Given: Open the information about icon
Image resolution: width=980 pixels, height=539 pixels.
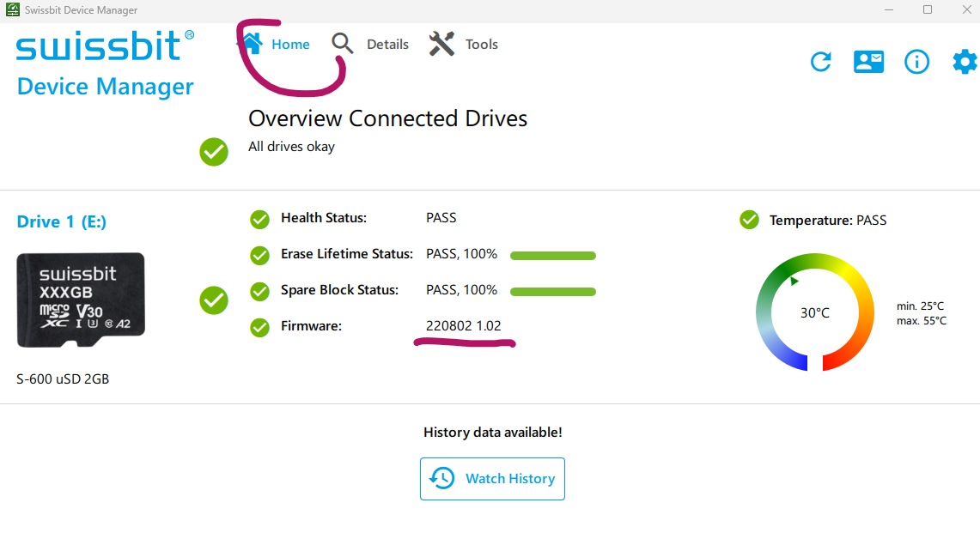Looking at the screenshot, I should 916,62.
